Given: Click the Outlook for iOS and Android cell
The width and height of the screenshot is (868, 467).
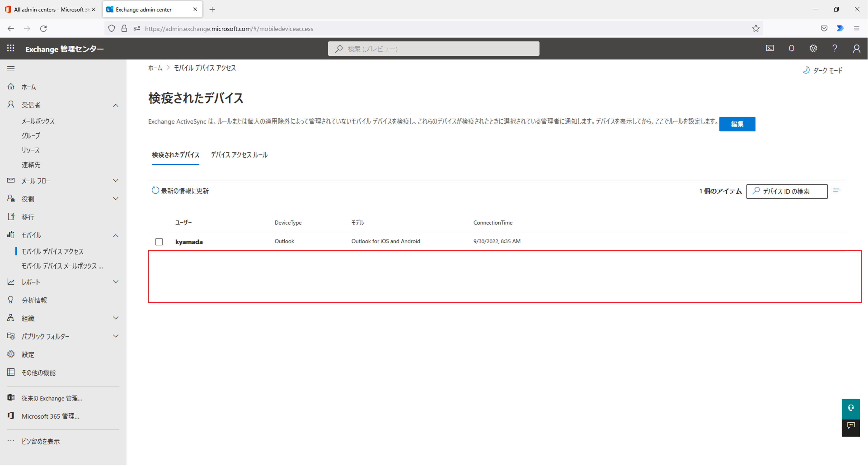Looking at the screenshot, I should pos(385,241).
